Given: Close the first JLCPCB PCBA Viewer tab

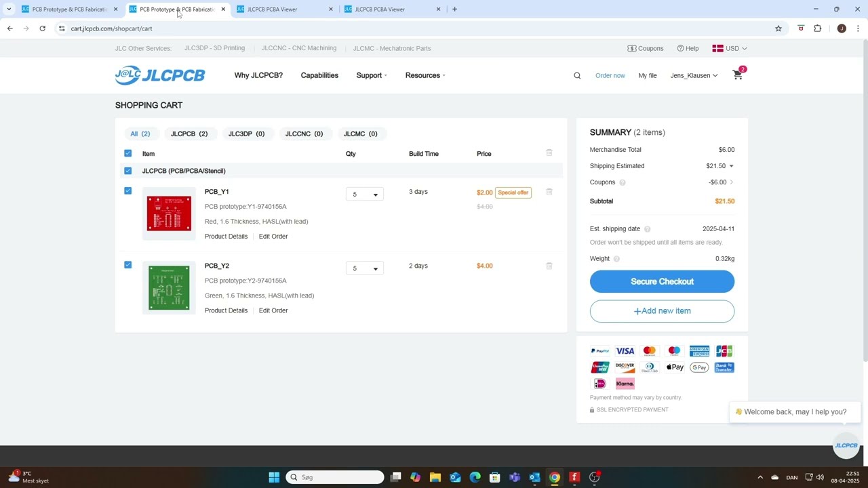Looking at the screenshot, I should (x=331, y=9).
